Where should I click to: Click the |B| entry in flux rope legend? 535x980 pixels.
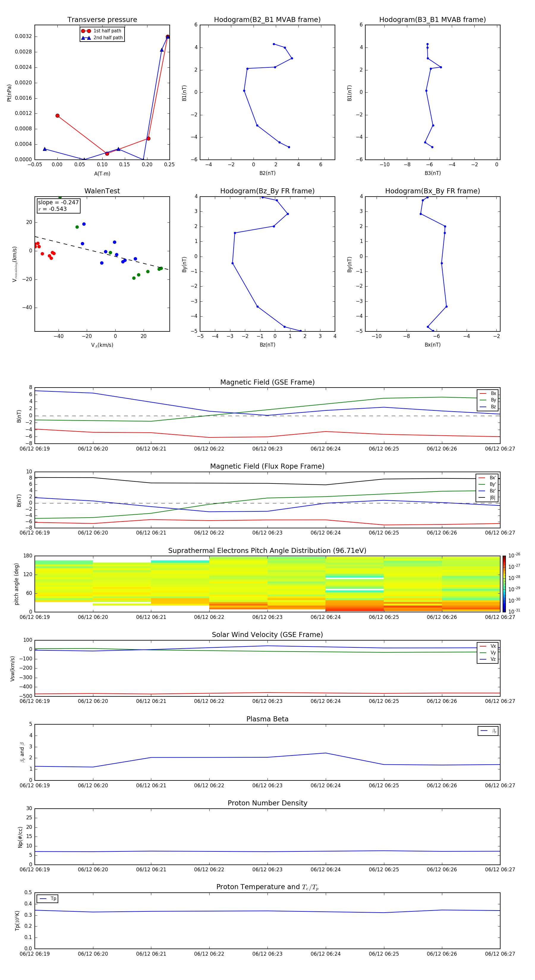pyautogui.click(x=487, y=498)
